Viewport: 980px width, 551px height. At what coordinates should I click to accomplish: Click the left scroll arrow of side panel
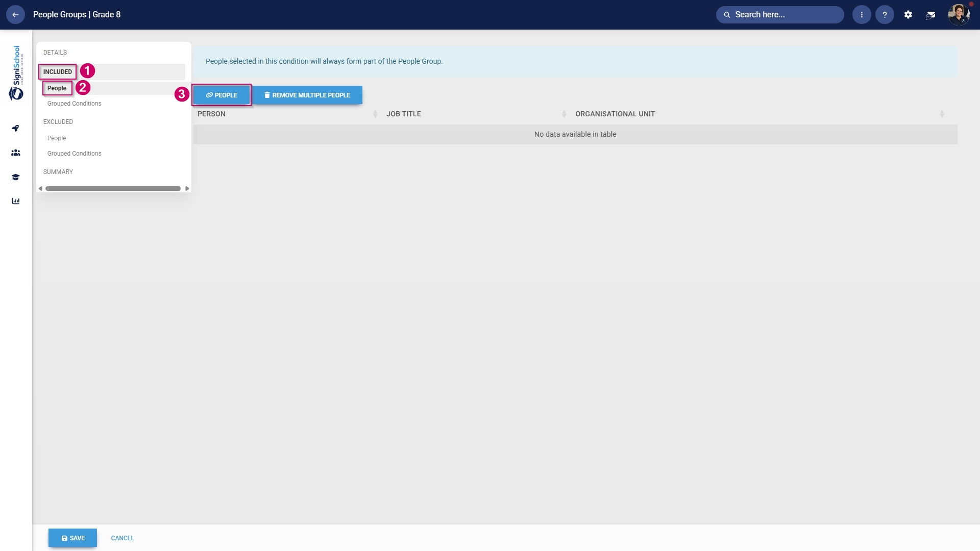[40, 189]
